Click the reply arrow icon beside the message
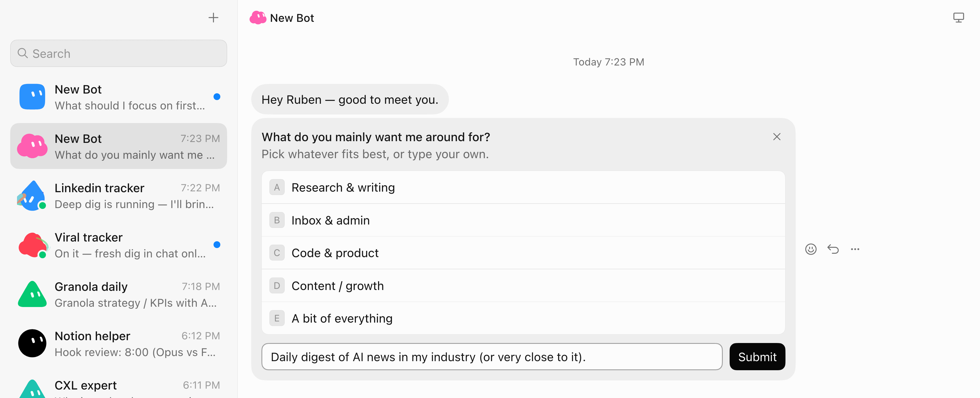The width and height of the screenshot is (980, 398). (x=833, y=249)
